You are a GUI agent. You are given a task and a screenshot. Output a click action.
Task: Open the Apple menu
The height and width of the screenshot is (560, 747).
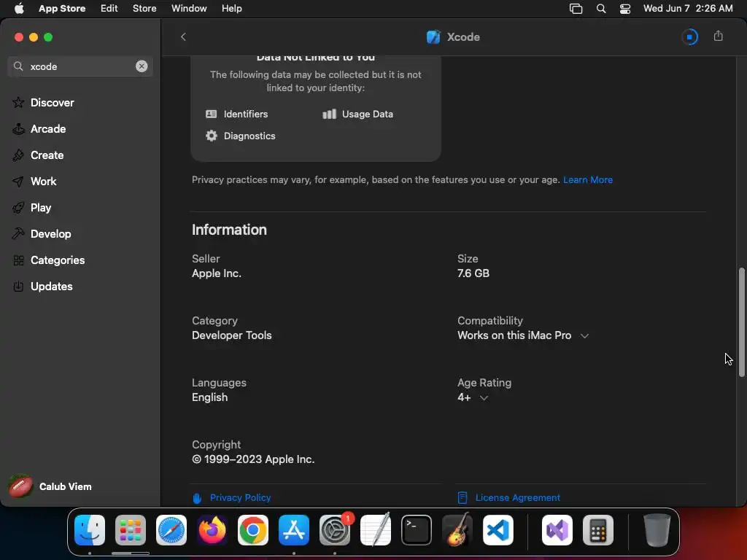(x=19, y=8)
